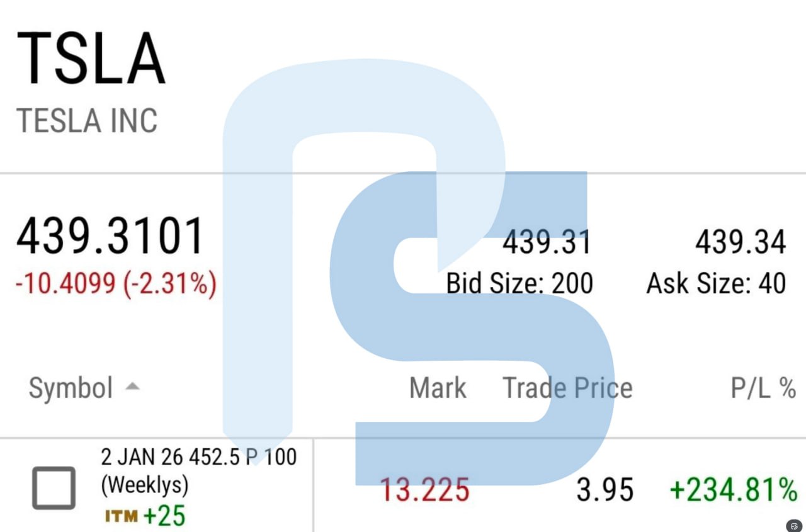Viewport: 806px width, 532px height.
Task: Click the sort arrow beside Symbol
Action: [132, 388]
